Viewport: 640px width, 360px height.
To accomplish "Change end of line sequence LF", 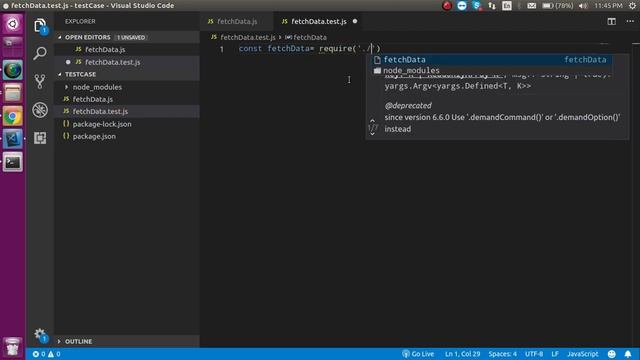I will coord(555,354).
